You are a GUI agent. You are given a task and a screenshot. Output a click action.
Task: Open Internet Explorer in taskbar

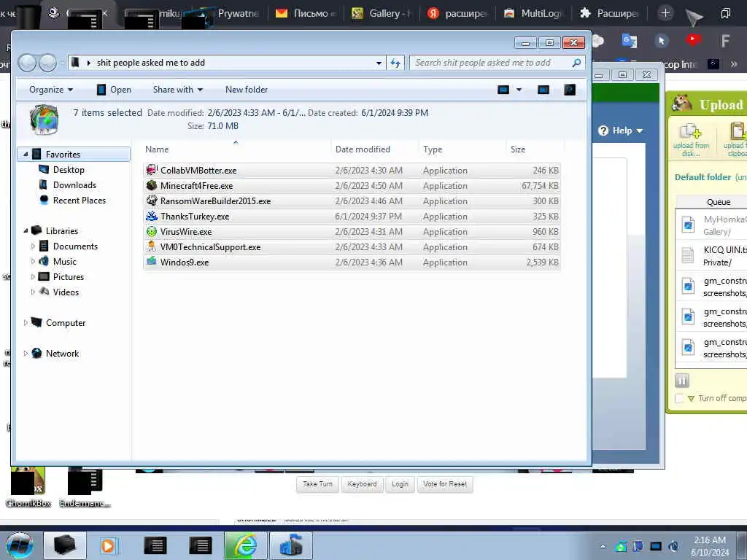(245, 545)
